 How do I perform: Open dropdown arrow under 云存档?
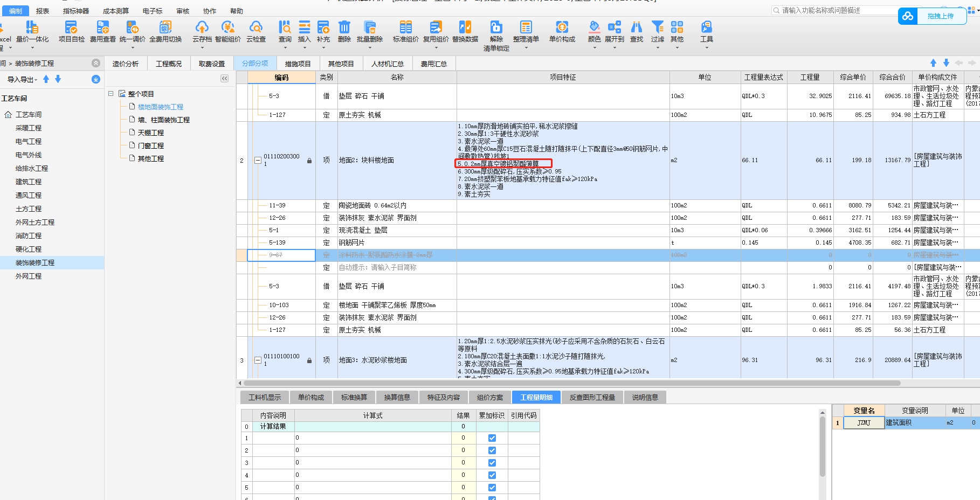point(202,48)
